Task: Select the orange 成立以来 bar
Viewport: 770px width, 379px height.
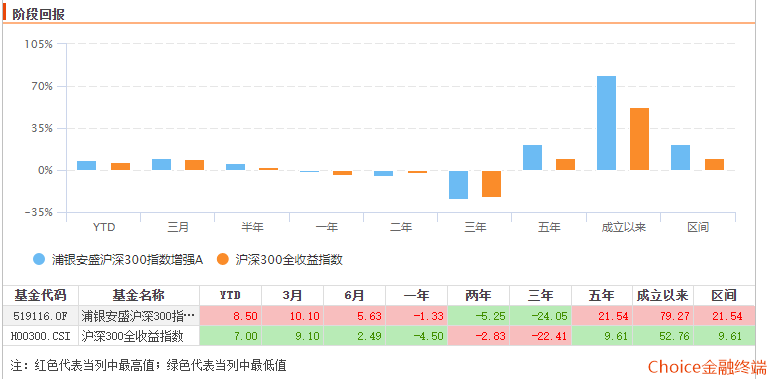Action: pyautogui.click(x=639, y=139)
